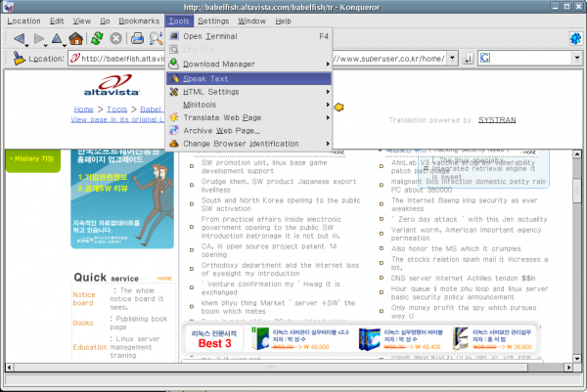Open the Home page icon

coord(75,38)
